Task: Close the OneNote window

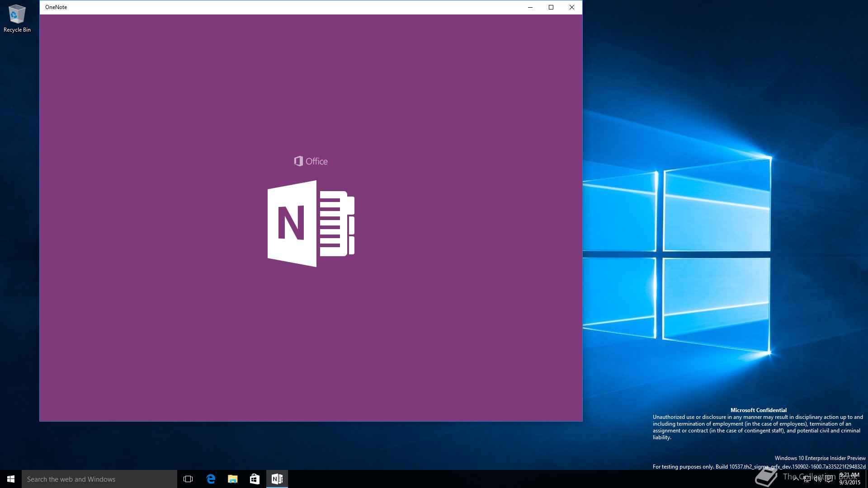Action: tap(572, 7)
